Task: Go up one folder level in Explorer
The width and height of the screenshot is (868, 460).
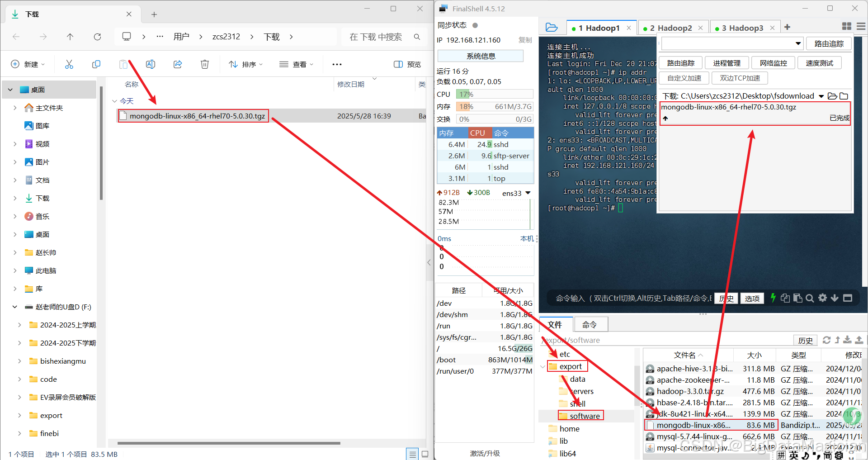Action: click(x=70, y=37)
